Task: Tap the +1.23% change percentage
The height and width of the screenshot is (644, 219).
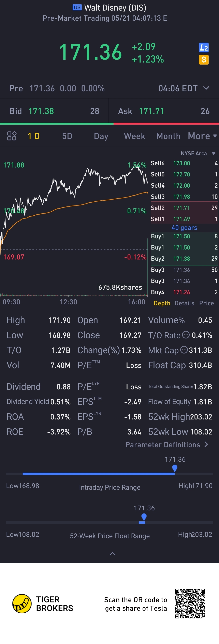Action: pos(148,59)
